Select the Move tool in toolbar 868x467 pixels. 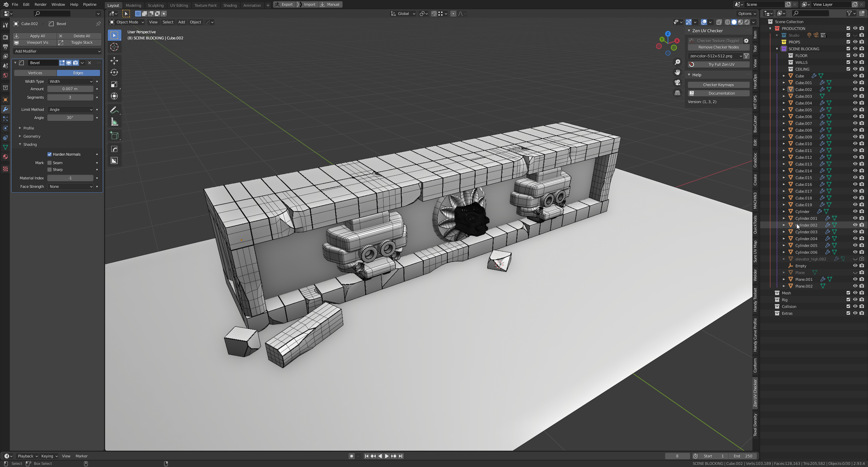[x=114, y=60]
